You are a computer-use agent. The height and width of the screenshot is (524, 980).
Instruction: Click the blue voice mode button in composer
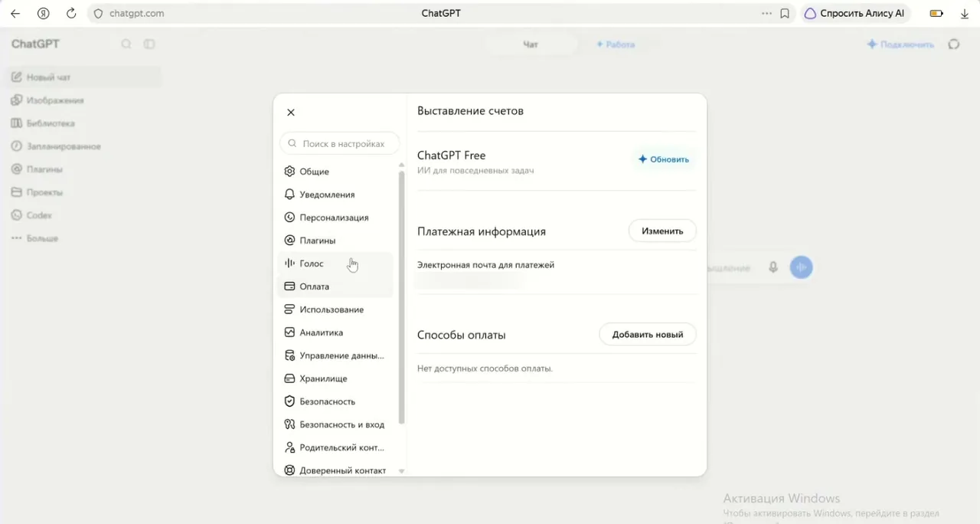[801, 267]
